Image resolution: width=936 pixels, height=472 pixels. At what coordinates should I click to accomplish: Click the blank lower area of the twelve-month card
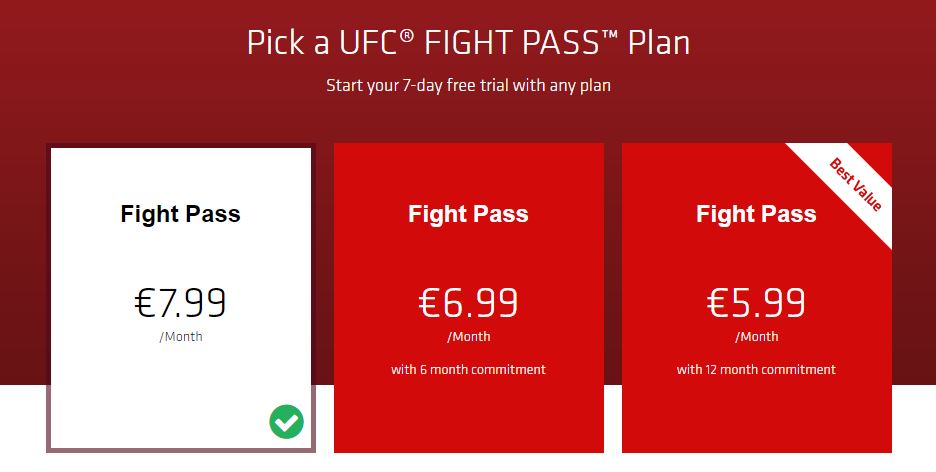click(x=757, y=416)
